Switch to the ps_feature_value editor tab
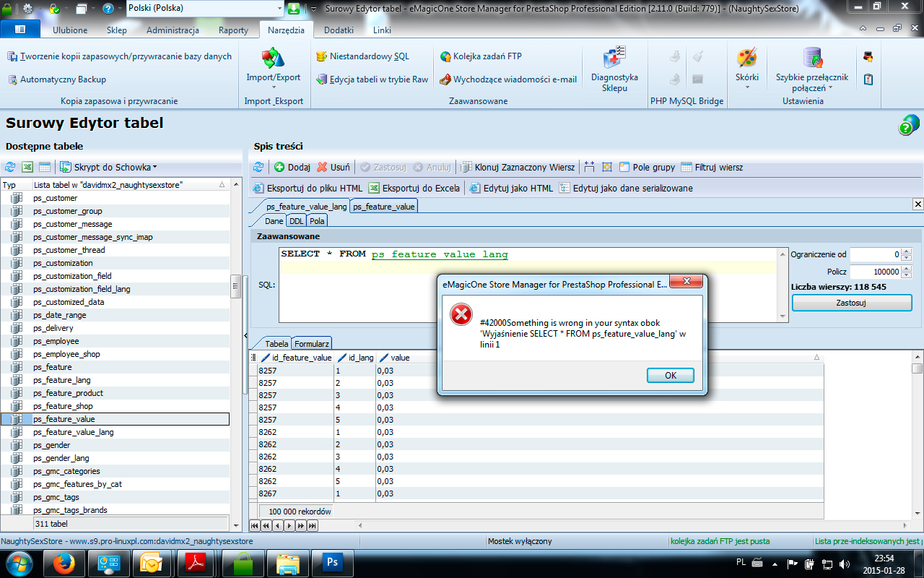 tap(383, 206)
